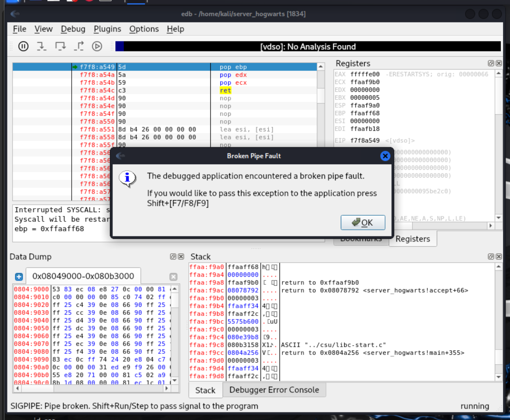The width and height of the screenshot is (510, 420).
Task: Click the EDI register value ffaafb18
Action: click(365, 129)
